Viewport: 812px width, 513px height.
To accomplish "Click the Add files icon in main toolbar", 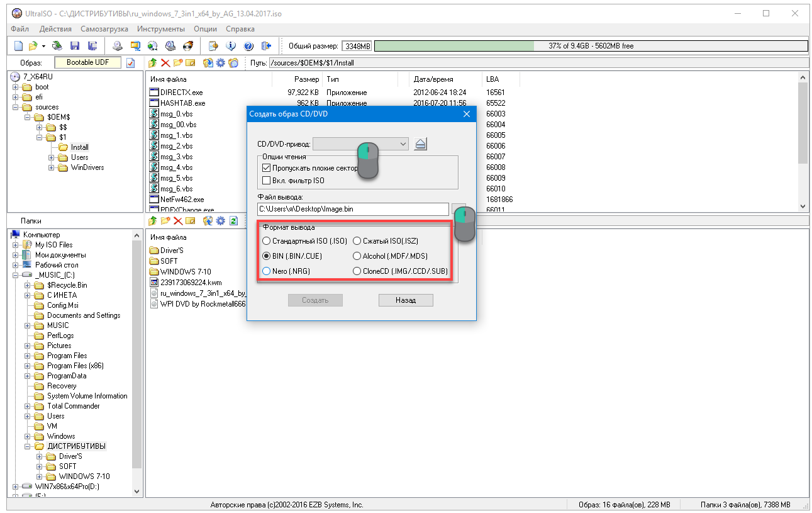I will click(x=213, y=46).
